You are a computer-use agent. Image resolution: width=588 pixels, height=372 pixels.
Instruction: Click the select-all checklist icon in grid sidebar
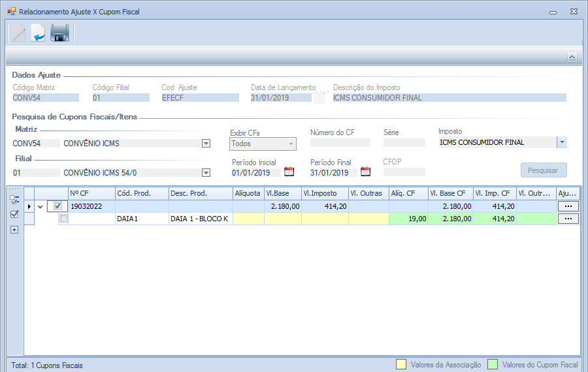14,200
